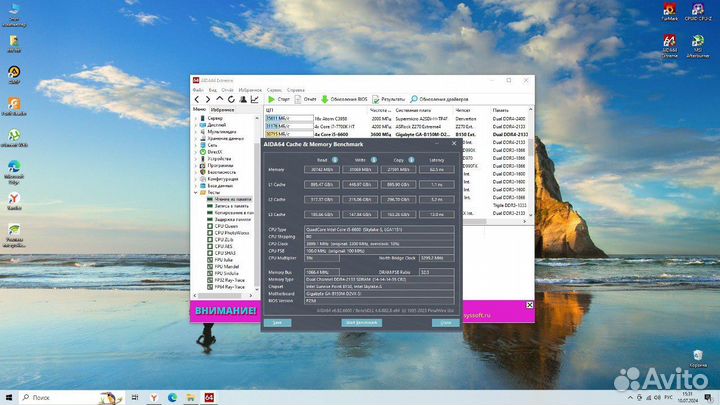This screenshot has width=720, height=405.
Task: Click Обновления BIOS with green download arrow
Action: pyautogui.click(x=344, y=99)
